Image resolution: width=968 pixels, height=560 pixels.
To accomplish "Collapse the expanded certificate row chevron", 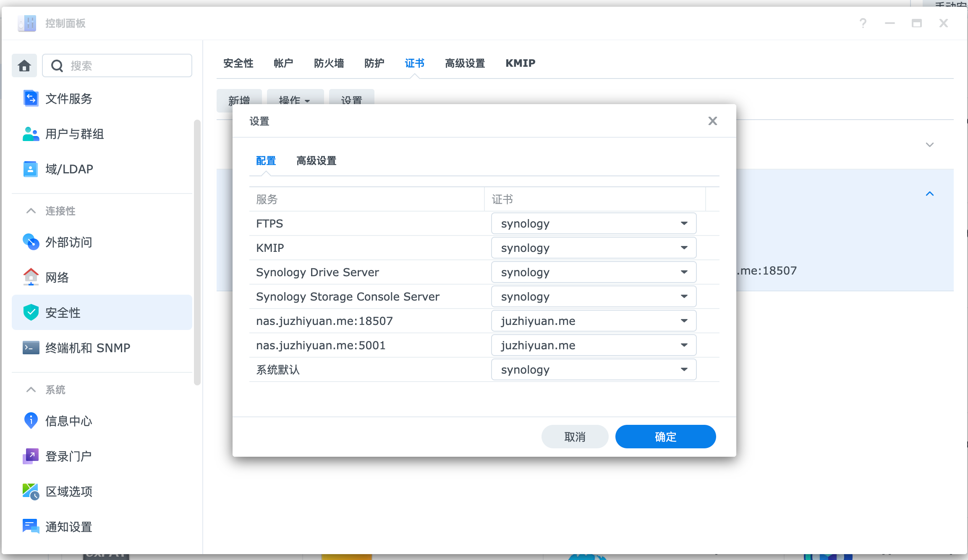I will click(x=929, y=194).
